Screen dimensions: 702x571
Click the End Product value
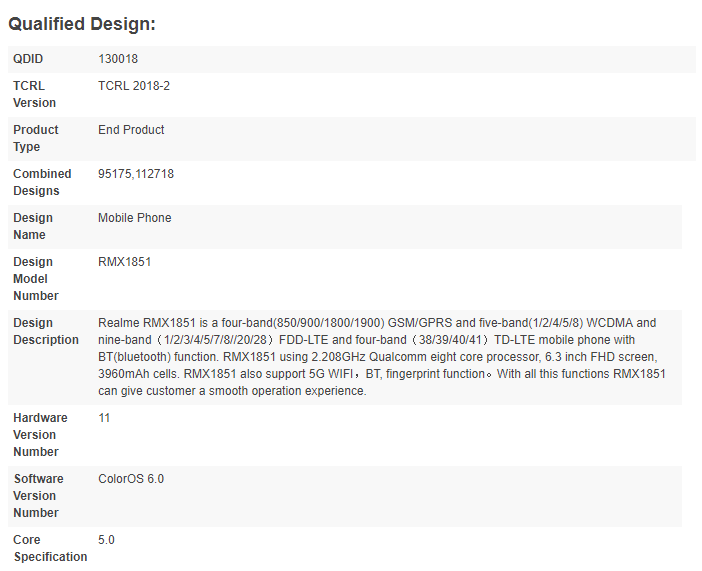tap(131, 130)
